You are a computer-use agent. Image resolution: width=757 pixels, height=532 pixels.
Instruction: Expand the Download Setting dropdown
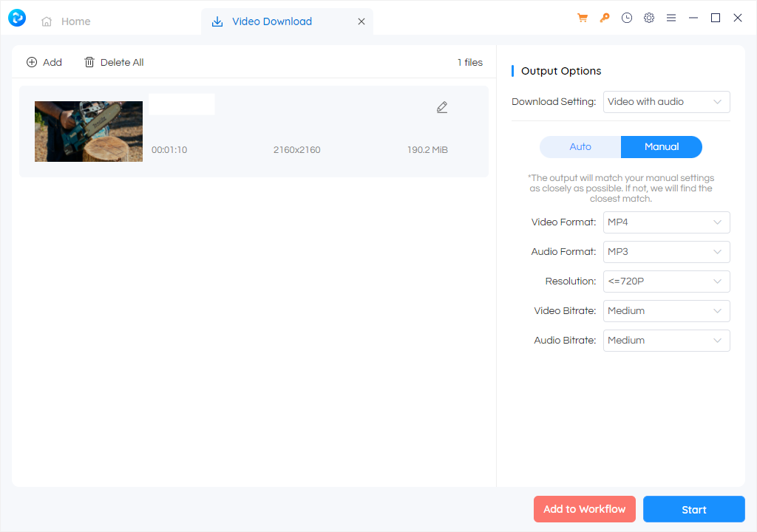point(666,102)
